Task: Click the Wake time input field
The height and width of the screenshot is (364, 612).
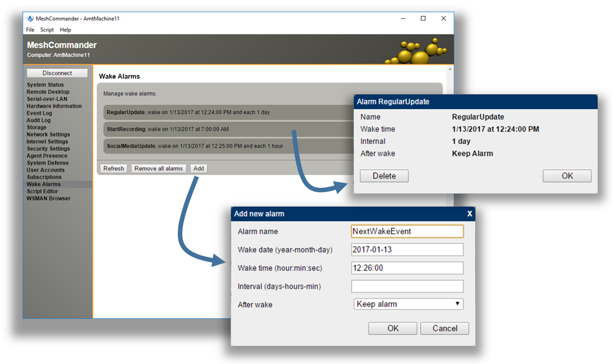Action: click(407, 268)
